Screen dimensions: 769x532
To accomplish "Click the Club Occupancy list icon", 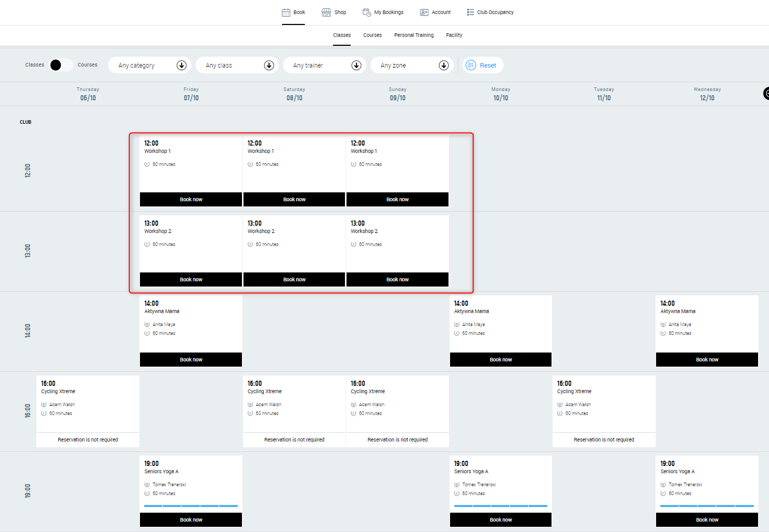I will coord(470,12).
